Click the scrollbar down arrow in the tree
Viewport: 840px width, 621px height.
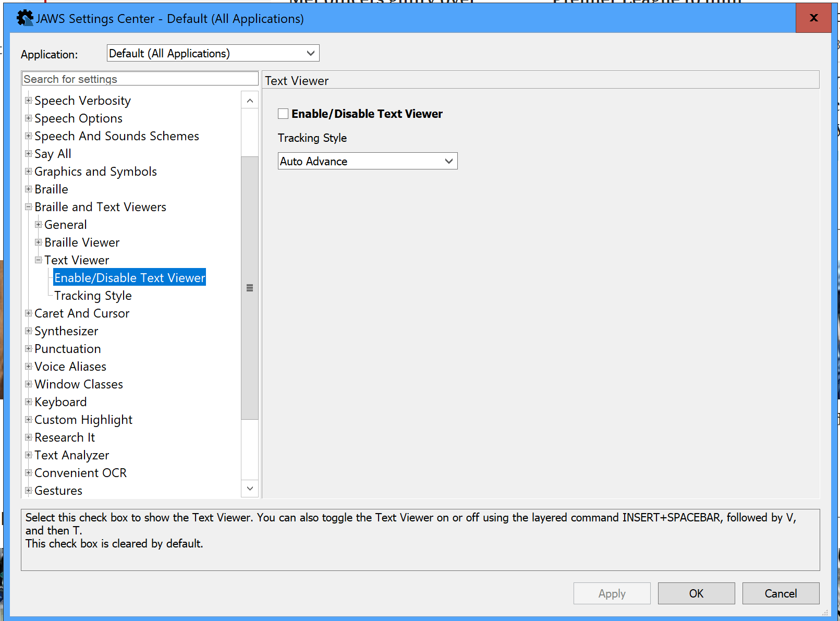250,488
